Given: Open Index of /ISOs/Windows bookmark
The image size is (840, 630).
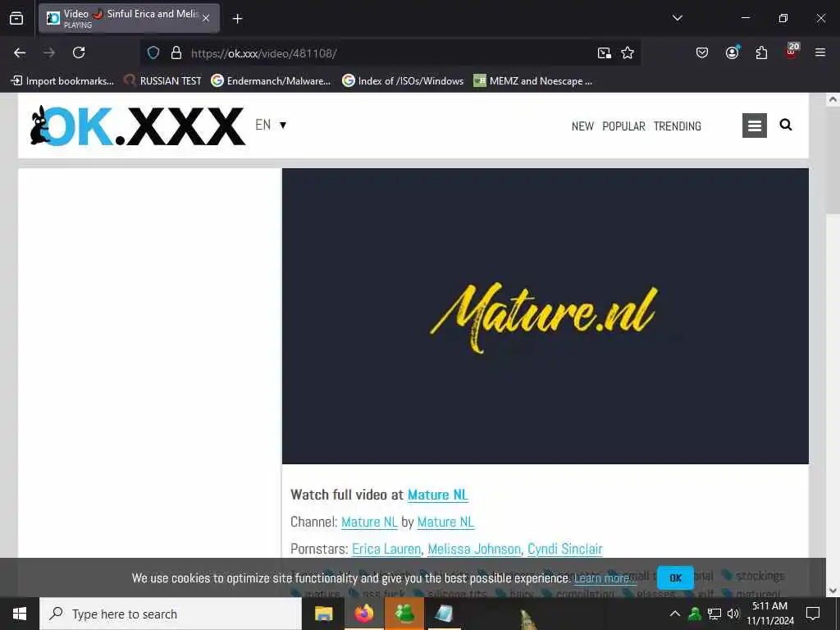Looking at the screenshot, I should pos(403,81).
